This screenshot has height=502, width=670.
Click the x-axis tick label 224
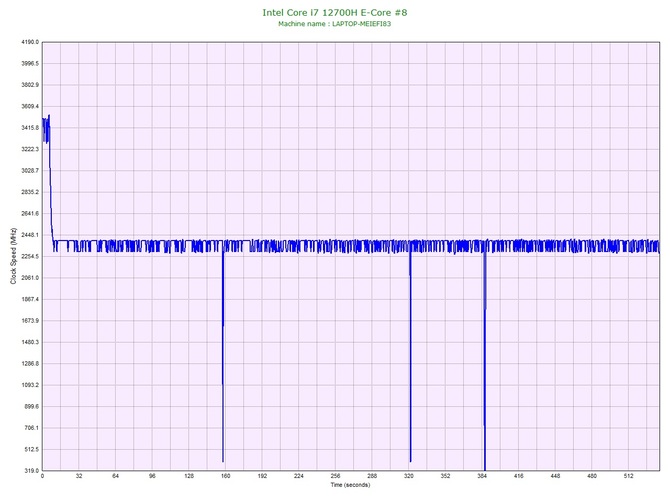tap(299, 476)
